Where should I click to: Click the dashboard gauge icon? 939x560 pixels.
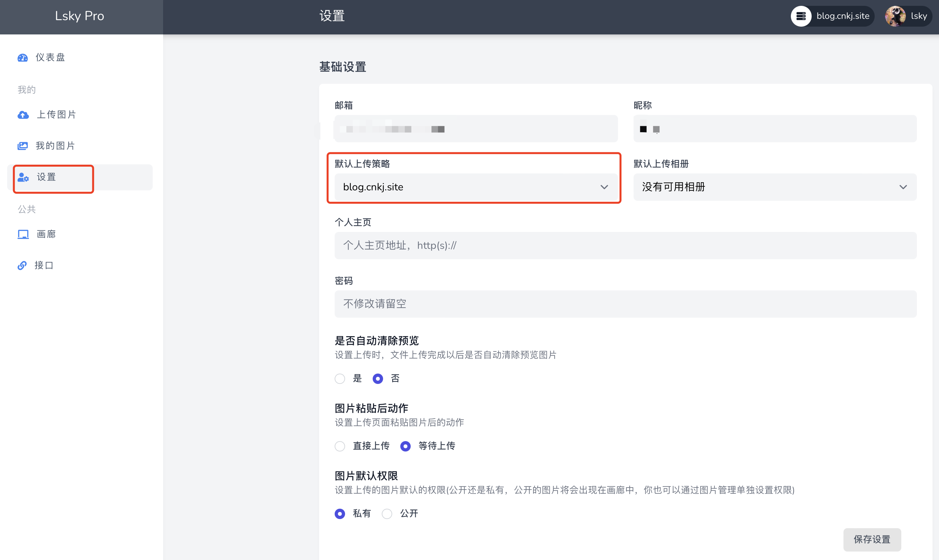[23, 57]
